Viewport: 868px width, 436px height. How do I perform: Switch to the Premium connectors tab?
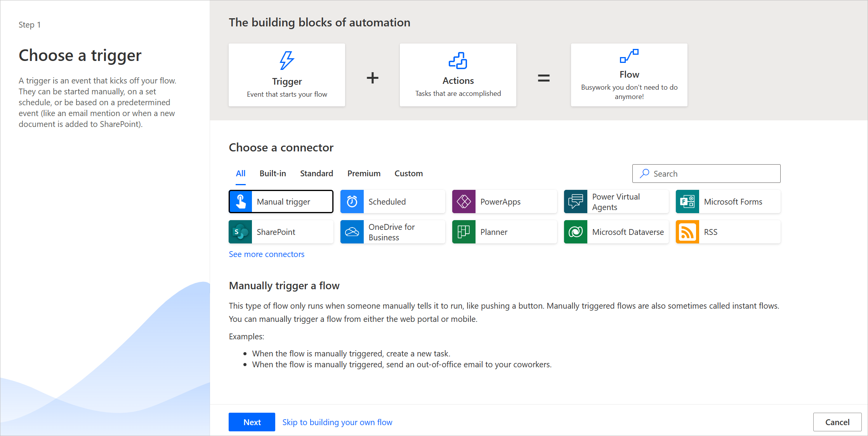364,173
